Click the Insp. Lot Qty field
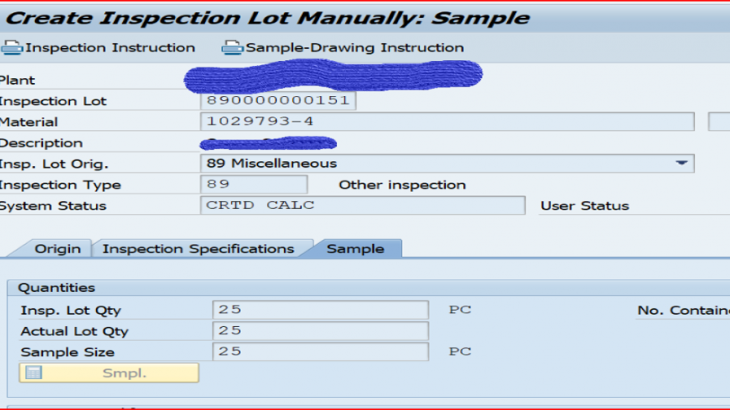Viewport: 730px width, 410px height. 320,310
